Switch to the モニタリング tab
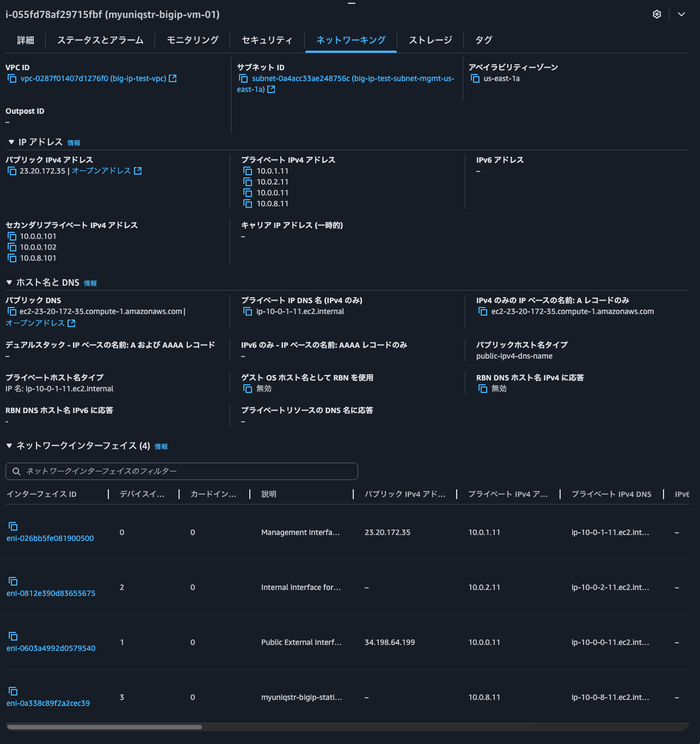This screenshot has width=700, height=744. point(193,40)
